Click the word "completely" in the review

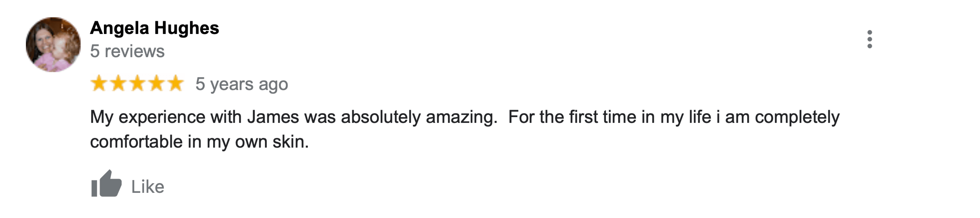(797, 117)
